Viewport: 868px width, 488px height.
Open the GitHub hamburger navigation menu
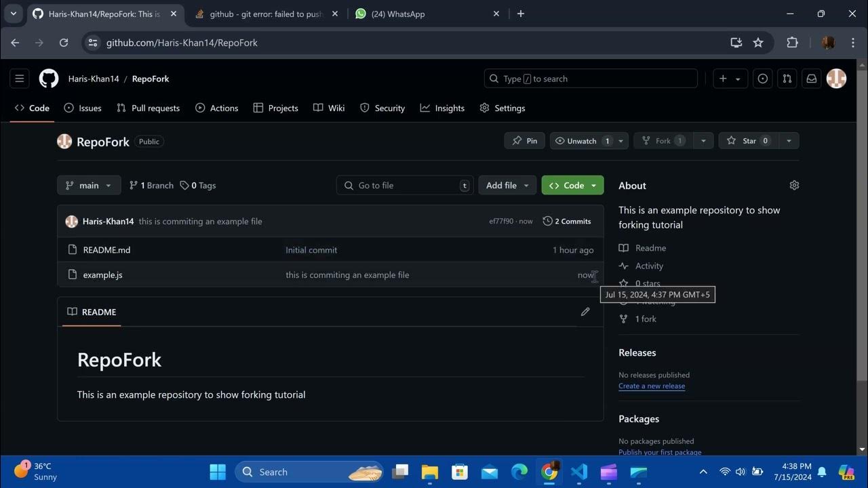(x=20, y=79)
